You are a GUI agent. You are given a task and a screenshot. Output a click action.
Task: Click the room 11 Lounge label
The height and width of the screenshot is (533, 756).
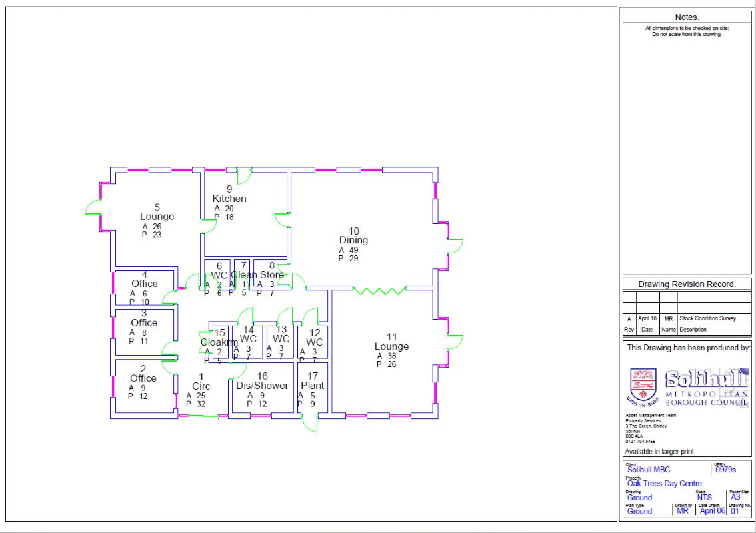click(391, 342)
